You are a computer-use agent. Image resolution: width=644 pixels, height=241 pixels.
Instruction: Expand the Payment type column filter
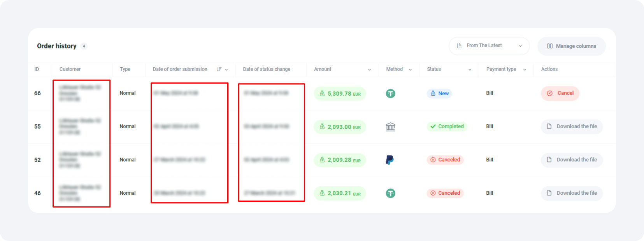[525, 70]
